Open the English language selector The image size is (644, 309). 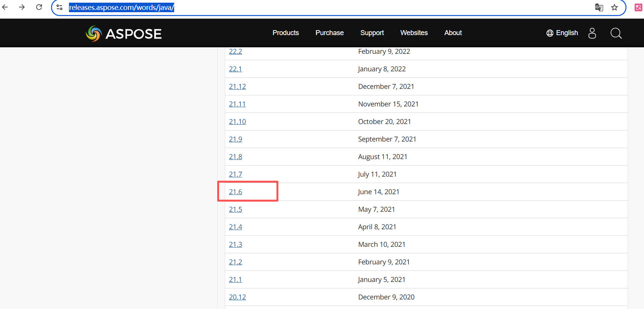[562, 33]
